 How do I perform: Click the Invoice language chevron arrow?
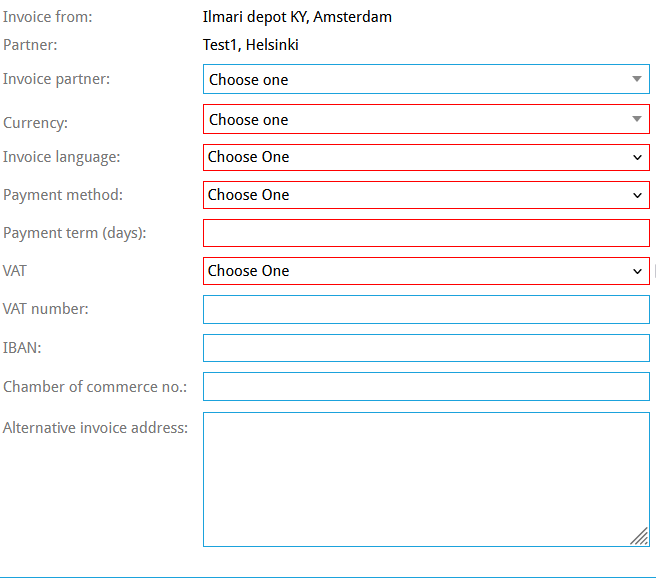[637, 158]
